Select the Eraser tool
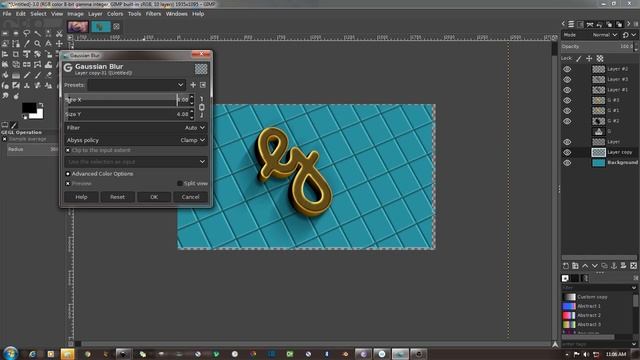Screen dimensions: 640x360 tap(49, 75)
